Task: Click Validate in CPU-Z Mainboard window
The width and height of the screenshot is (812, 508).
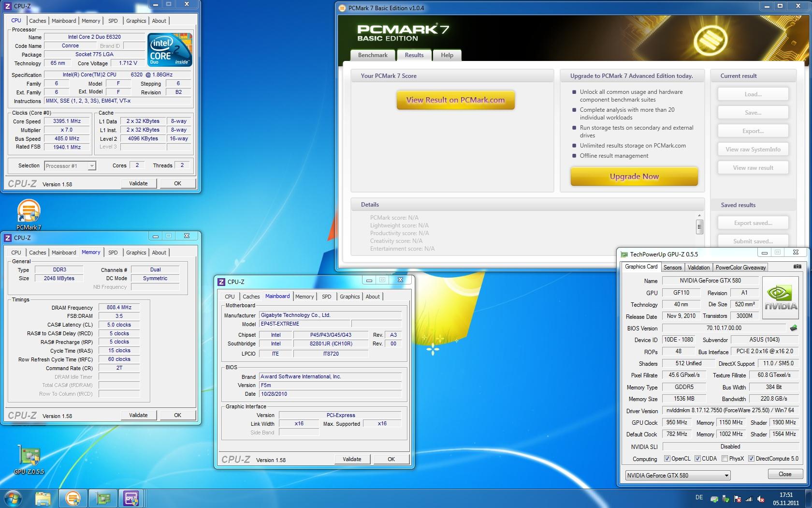Action: pyautogui.click(x=352, y=459)
